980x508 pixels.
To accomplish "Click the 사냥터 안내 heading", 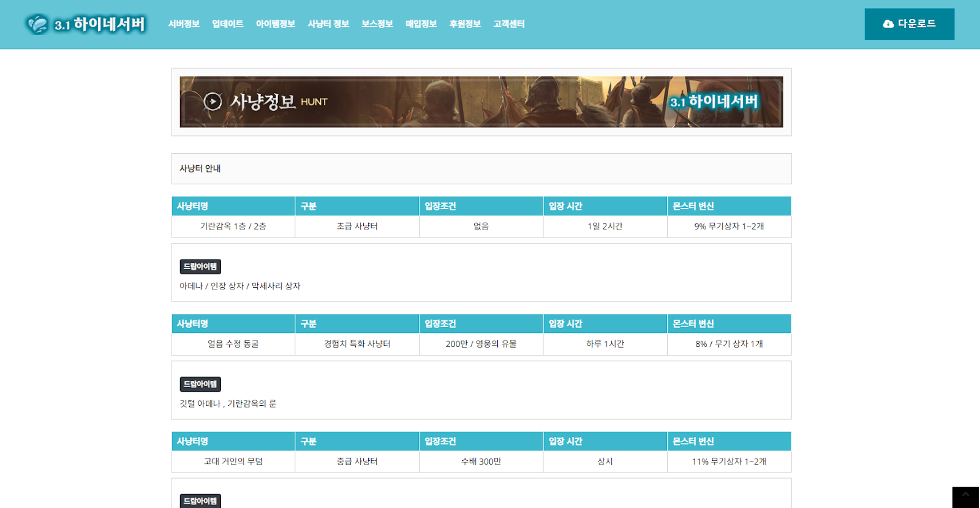I will point(200,168).
